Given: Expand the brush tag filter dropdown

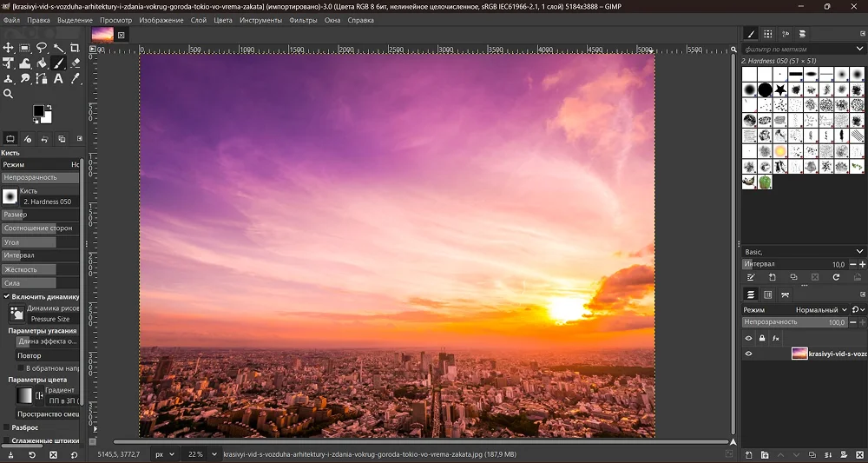Looking at the screenshot, I should (x=858, y=49).
